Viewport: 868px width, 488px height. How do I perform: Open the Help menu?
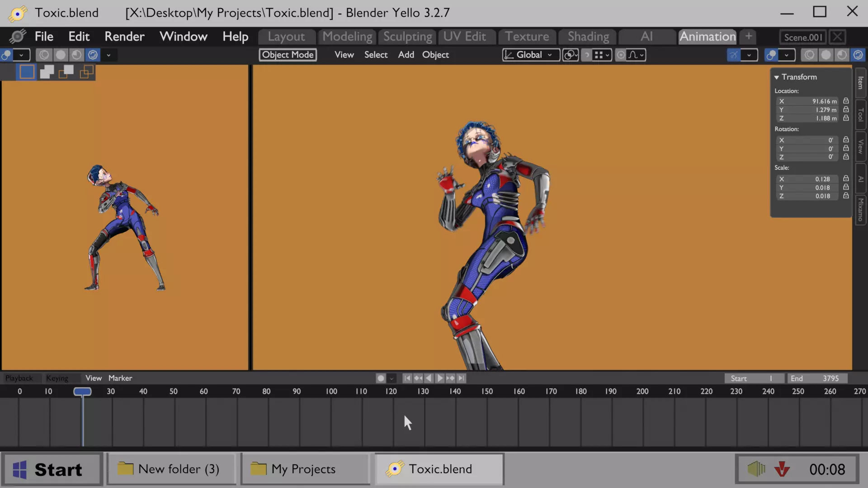click(x=235, y=37)
